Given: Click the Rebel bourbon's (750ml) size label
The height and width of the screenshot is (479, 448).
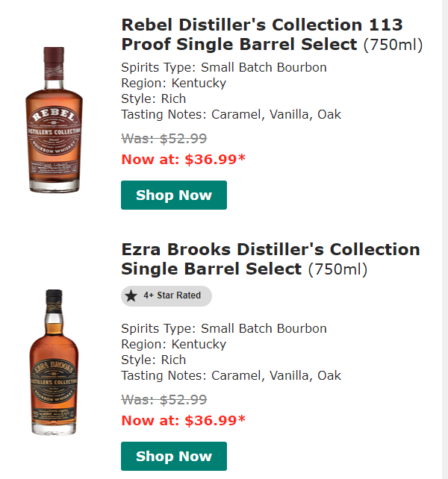Looking at the screenshot, I should click(393, 45).
